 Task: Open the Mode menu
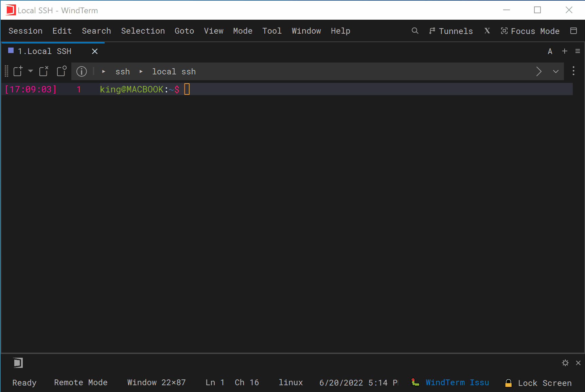[x=243, y=31]
